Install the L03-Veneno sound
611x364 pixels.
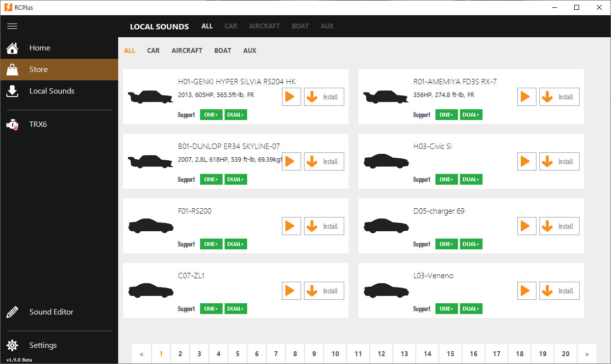(560, 291)
